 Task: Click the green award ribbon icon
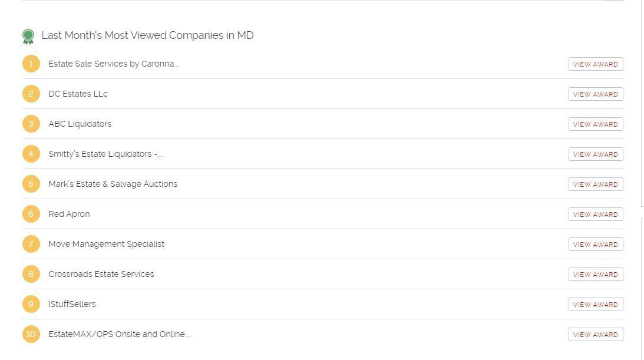(x=28, y=37)
